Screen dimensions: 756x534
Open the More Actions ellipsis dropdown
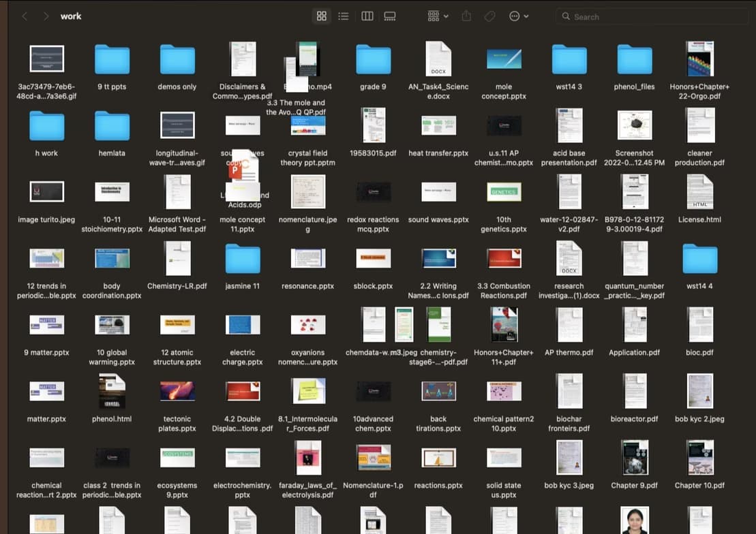pyautogui.click(x=519, y=16)
